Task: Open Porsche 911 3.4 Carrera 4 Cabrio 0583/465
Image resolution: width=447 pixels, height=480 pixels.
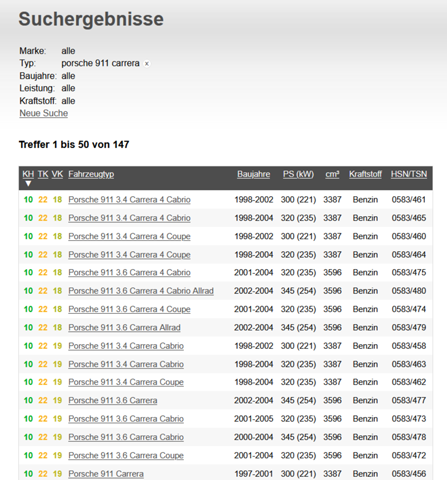Action: point(129,218)
